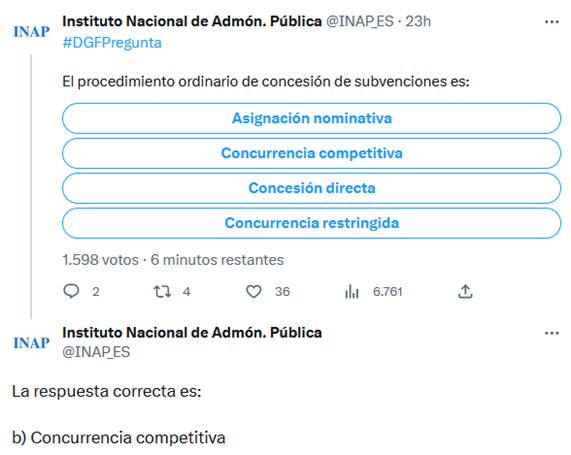Open tweet analytics bar chart icon
This screenshot has height=455, width=571.
(352, 291)
